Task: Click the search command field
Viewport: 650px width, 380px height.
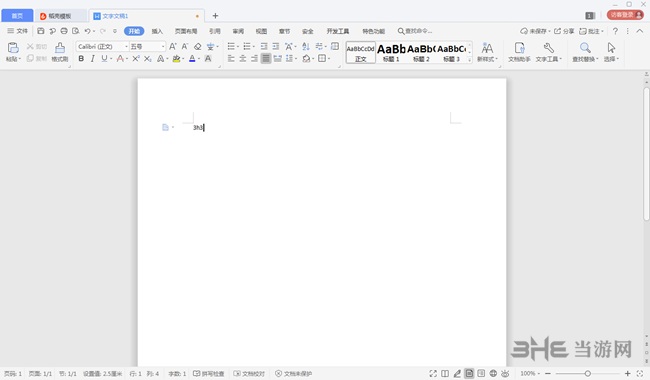Action: (x=415, y=31)
